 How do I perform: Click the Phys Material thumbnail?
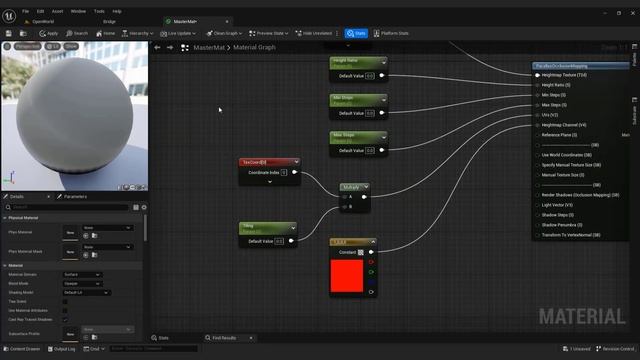[70, 233]
